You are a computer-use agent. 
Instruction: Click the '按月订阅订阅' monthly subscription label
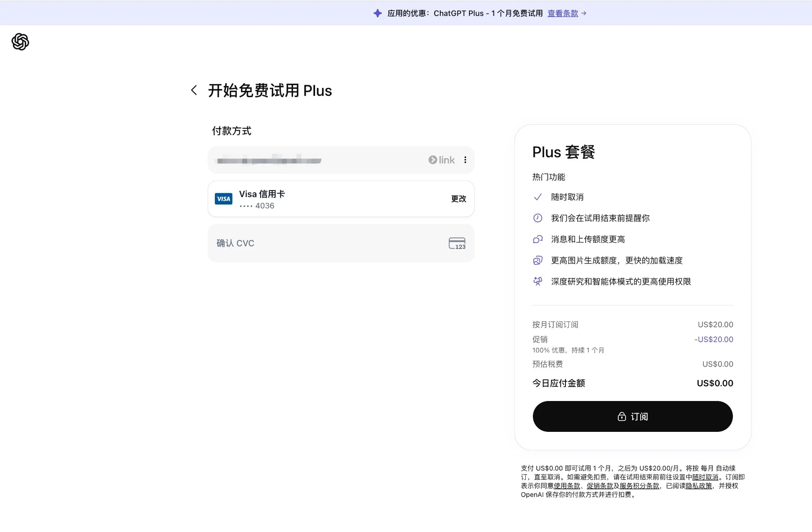tap(555, 325)
